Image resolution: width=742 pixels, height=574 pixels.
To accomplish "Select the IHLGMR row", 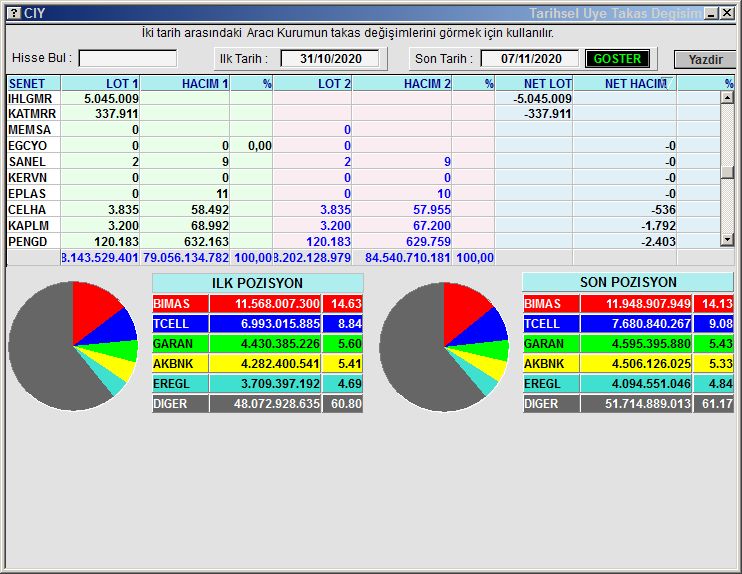I will 363,98.
